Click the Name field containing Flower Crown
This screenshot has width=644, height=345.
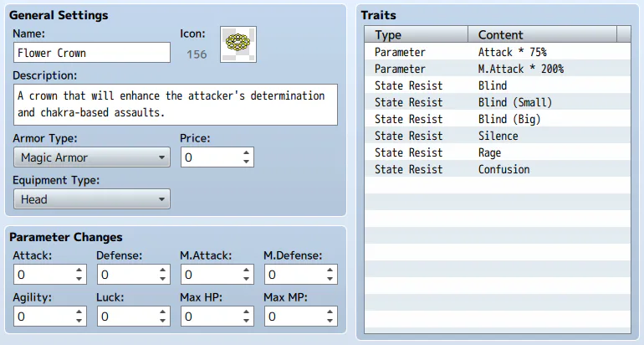(x=92, y=53)
